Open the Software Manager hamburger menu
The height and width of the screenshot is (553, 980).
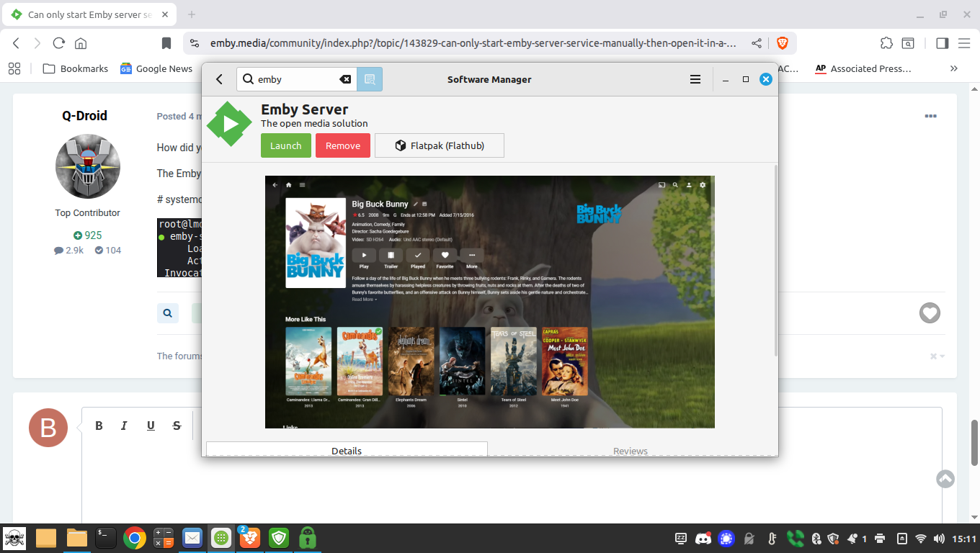[x=695, y=79]
